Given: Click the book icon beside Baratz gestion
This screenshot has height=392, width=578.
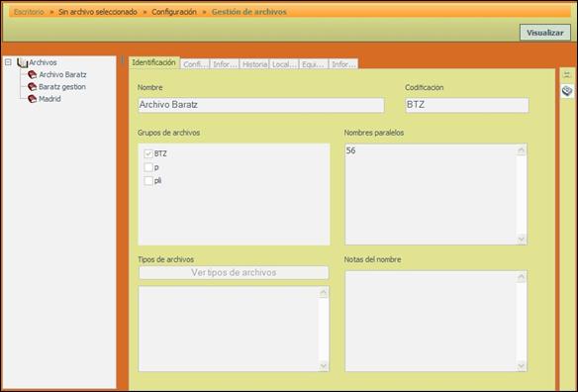Looking at the screenshot, I should pyautogui.click(x=33, y=87).
